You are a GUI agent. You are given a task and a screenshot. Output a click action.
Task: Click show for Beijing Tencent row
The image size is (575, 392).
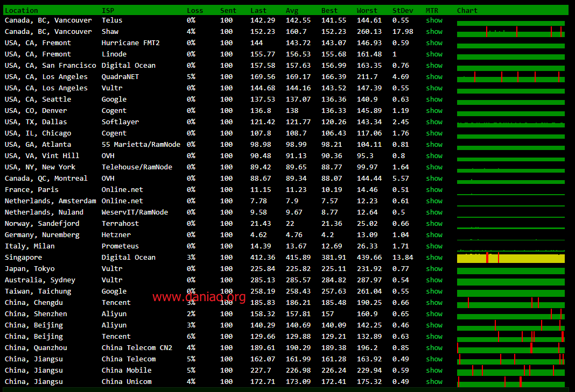click(434, 336)
